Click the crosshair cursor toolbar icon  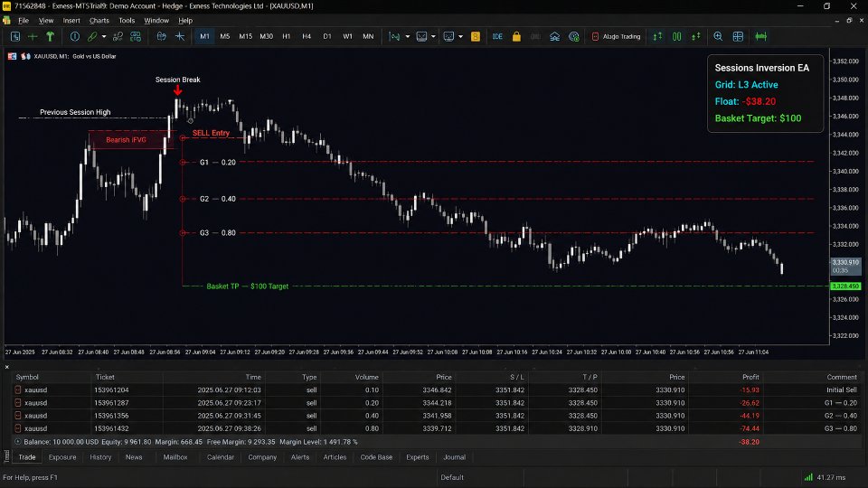[x=180, y=36]
